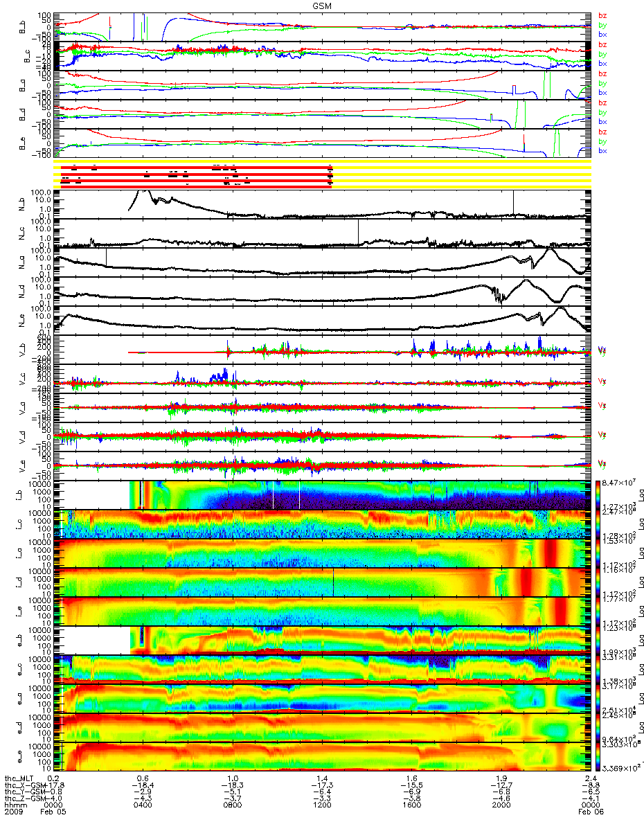Click the 1600 time tick label
The width and height of the screenshot is (644, 831).
click(x=412, y=806)
